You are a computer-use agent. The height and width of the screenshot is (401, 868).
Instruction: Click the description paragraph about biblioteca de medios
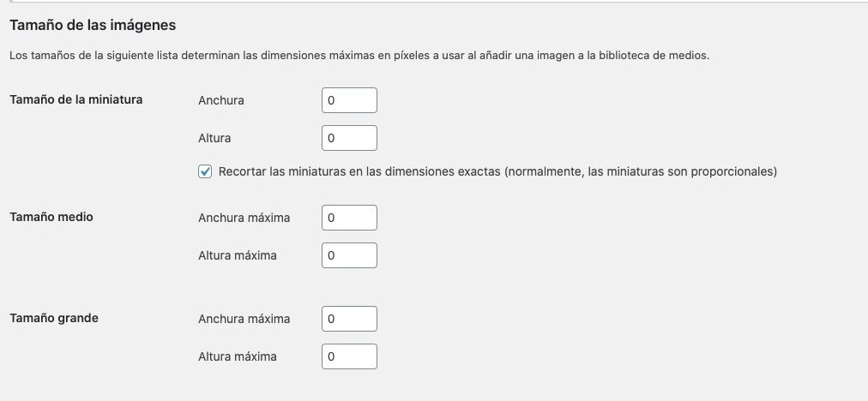coord(360,56)
